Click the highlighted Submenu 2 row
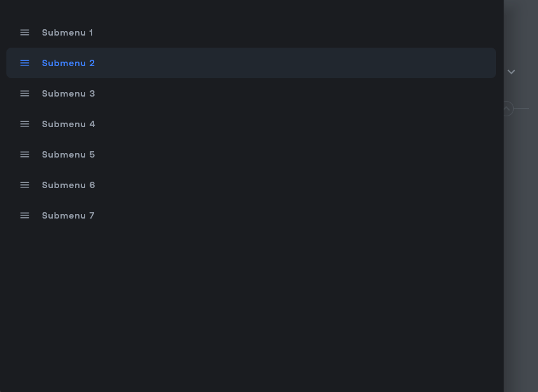The image size is (538, 392). [x=251, y=63]
